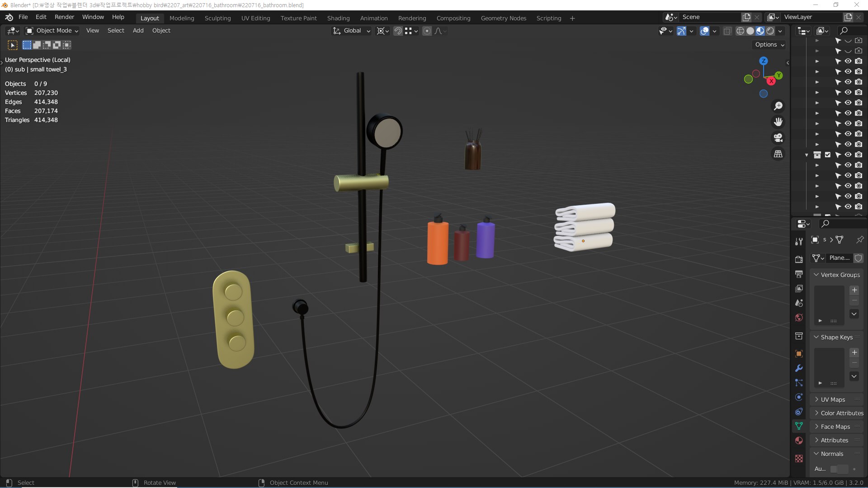Open the Tool properties tab

pyautogui.click(x=799, y=242)
